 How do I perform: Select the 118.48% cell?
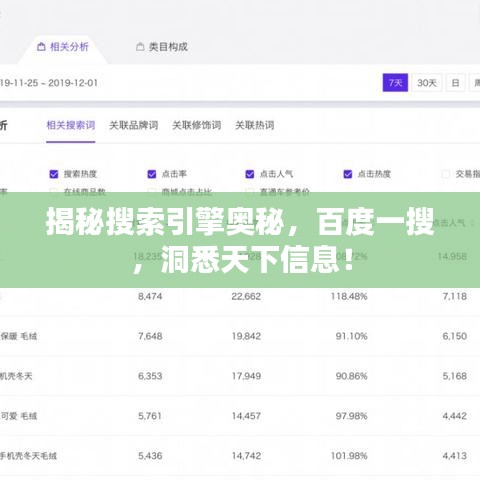pyautogui.click(x=349, y=296)
